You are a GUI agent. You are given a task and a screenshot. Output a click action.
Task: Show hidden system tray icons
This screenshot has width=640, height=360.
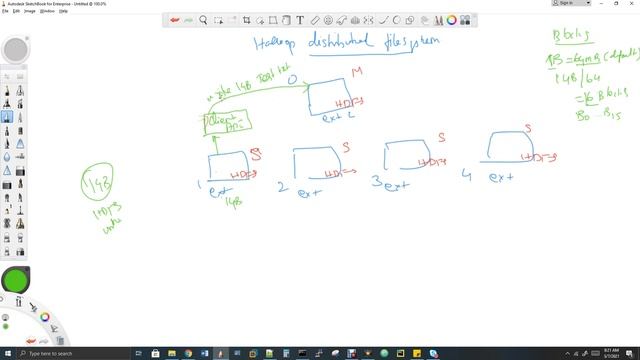[x=567, y=353]
